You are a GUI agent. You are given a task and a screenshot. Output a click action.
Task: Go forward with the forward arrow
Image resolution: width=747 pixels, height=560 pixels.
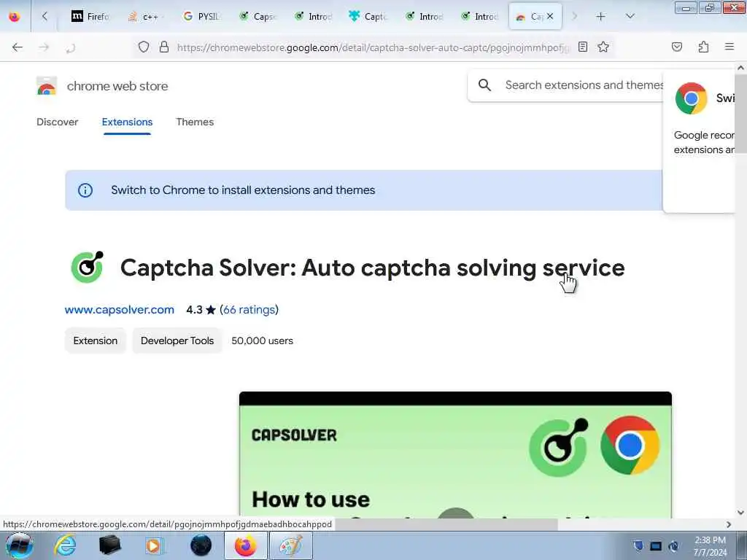point(44,47)
